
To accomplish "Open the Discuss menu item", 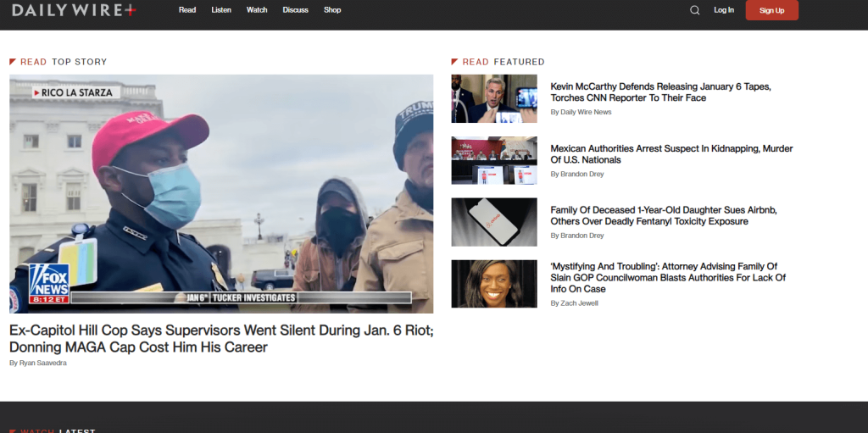I will tap(296, 10).
